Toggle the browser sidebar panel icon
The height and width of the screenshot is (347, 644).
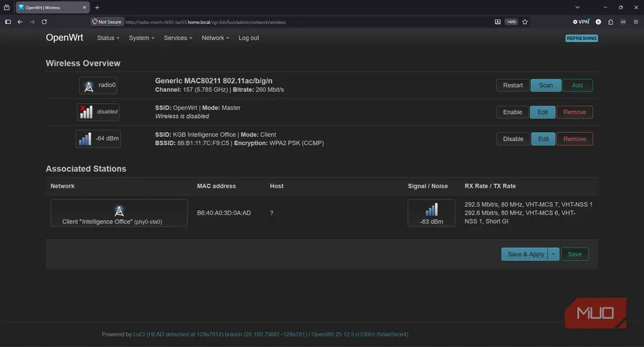pos(8,22)
